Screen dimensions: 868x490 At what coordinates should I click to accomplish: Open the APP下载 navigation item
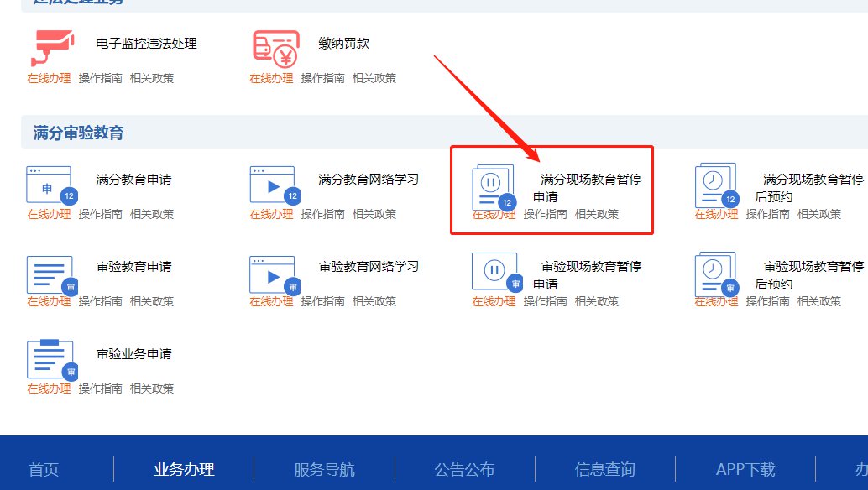(745, 469)
